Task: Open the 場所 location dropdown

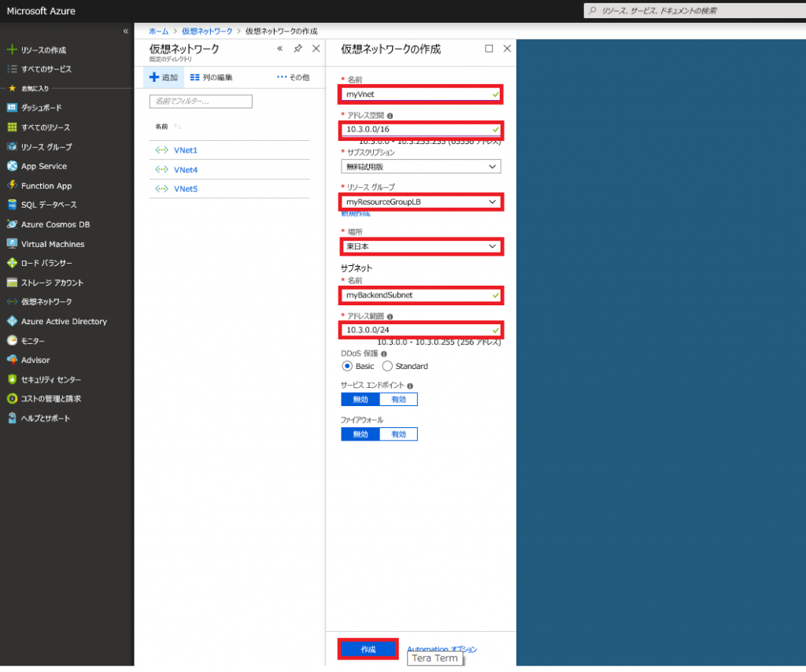Action: pos(421,246)
